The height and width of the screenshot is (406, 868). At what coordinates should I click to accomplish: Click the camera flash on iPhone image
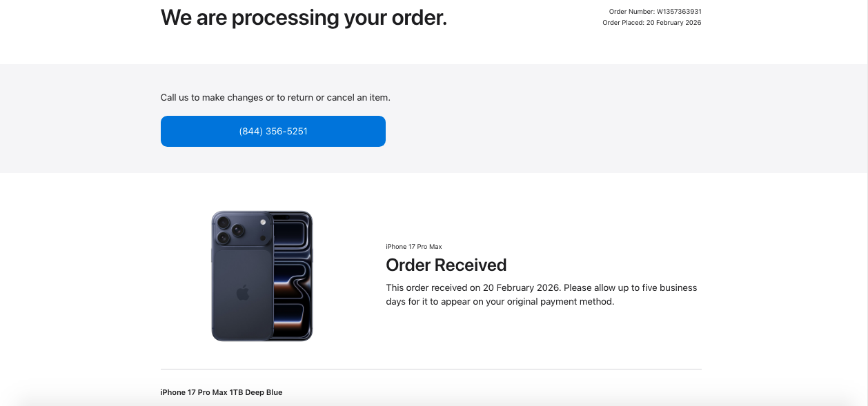tap(262, 221)
